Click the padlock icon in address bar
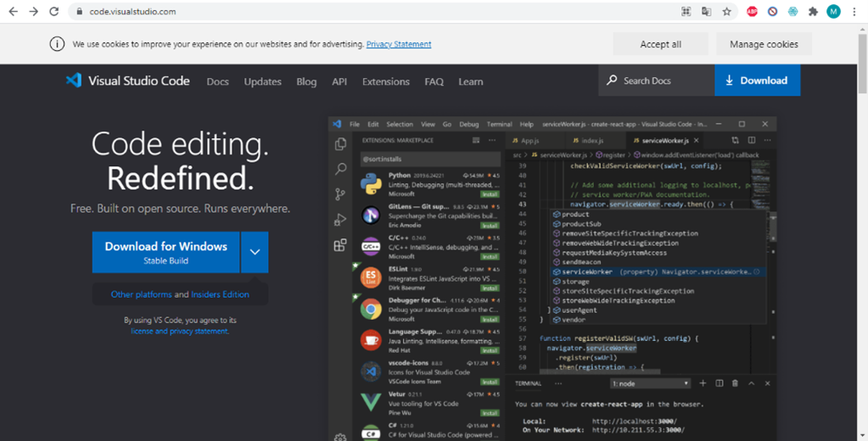Viewport: 868px width, 441px height. point(79,12)
